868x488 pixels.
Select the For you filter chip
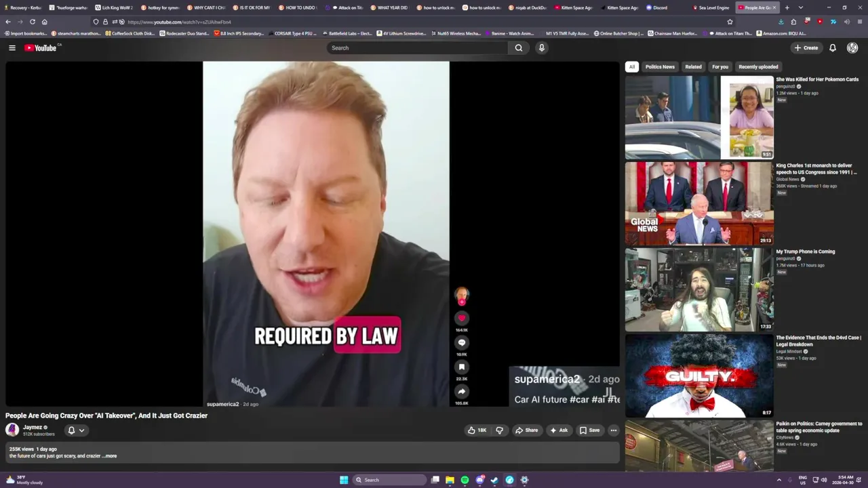720,67
